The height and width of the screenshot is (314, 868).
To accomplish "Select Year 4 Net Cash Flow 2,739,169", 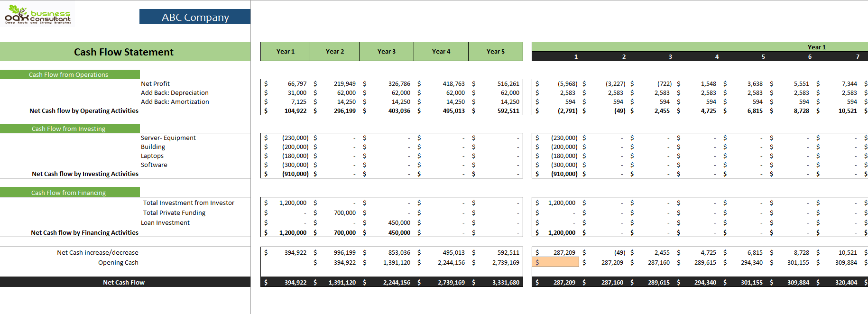I will click(451, 282).
